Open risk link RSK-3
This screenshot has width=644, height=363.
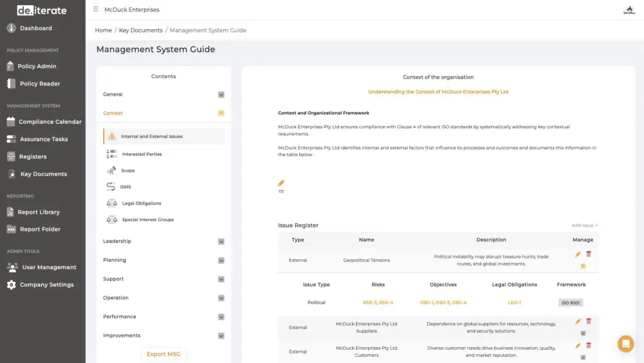click(370, 303)
